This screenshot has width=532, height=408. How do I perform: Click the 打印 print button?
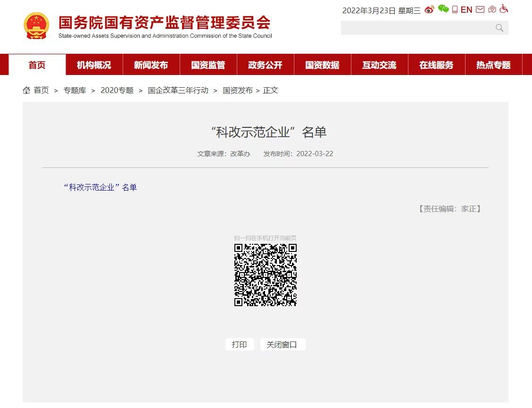pyautogui.click(x=240, y=345)
